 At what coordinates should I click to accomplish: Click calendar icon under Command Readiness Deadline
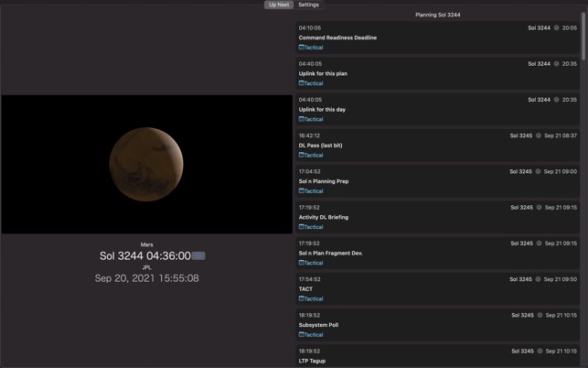pos(301,48)
